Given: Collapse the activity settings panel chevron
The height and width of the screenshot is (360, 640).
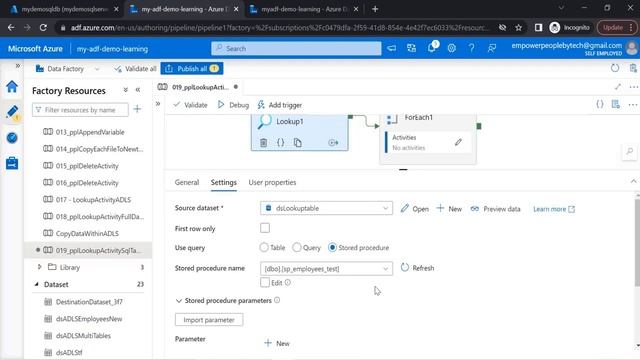Looking at the screenshot, I should pos(633,181).
